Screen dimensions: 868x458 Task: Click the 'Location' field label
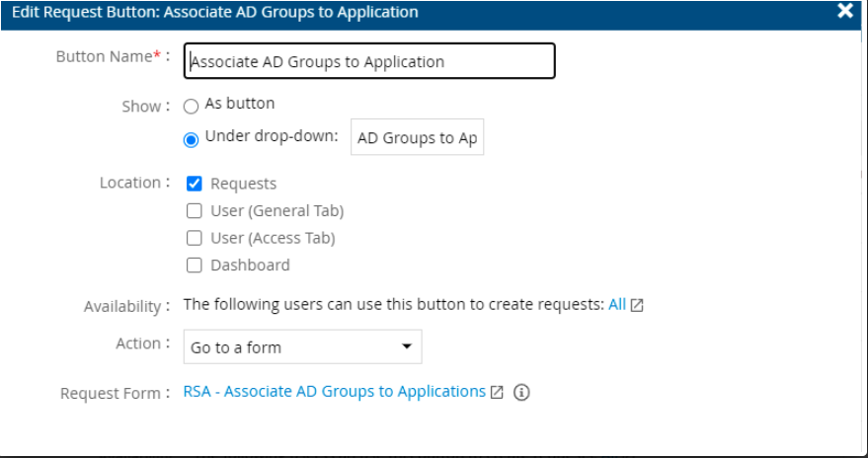pyautogui.click(x=129, y=183)
